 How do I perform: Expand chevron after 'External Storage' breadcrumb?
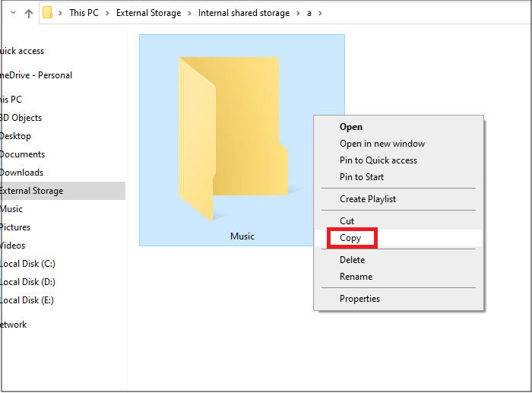191,13
